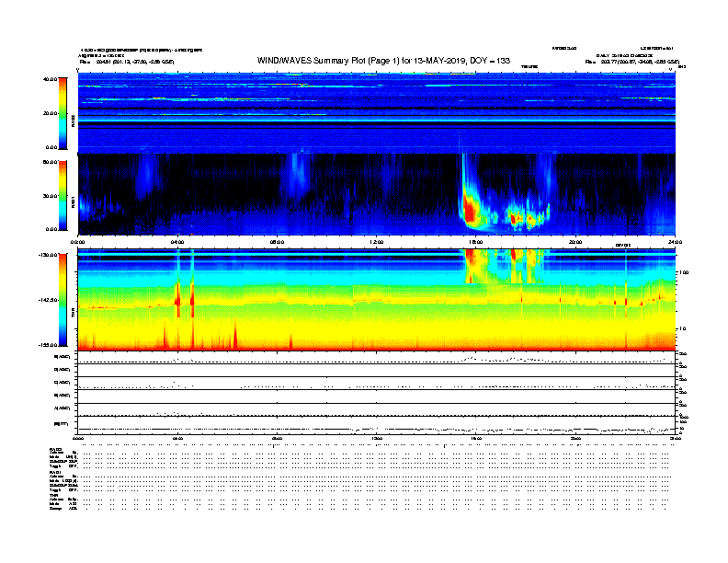Click the RAD2 heading in bottom status table

click(x=55, y=450)
